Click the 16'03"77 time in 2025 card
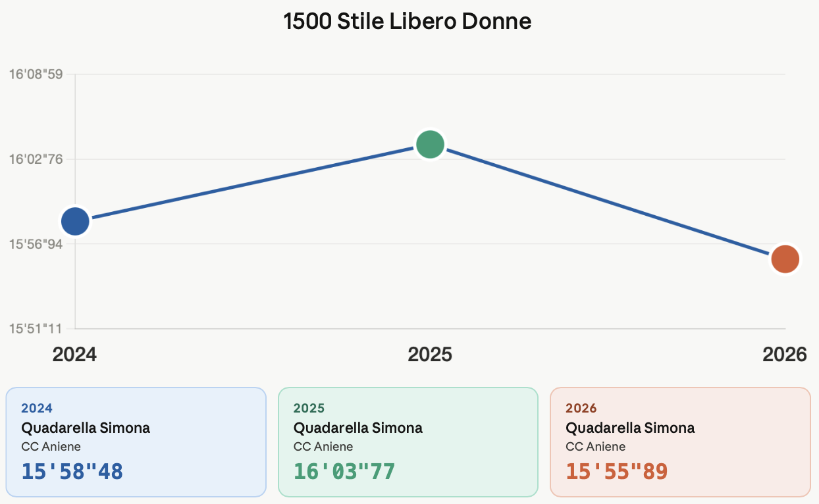Viewport: 819px width, 504px height. [344, 471]
